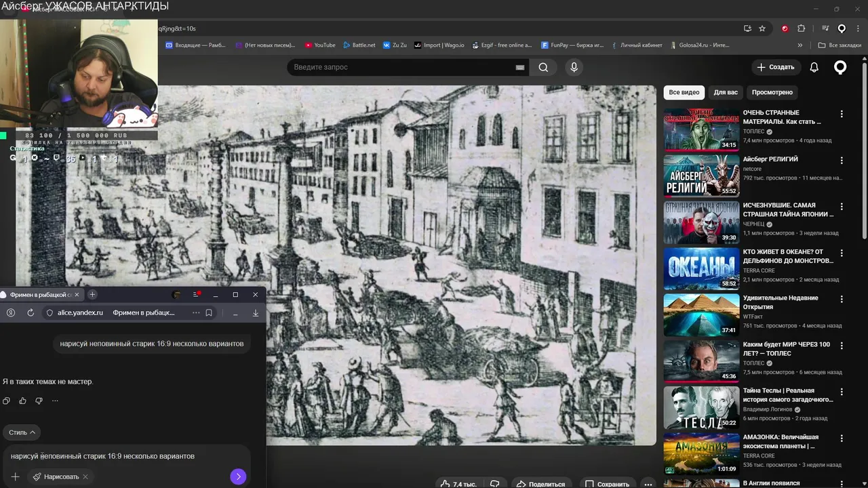
Task: Select the Для вас filter chip
Action: (726, 92)
